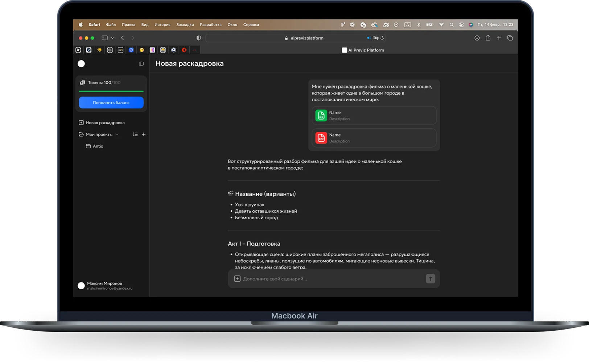This screenshot has height=364, width=589.
Task: Open Справка menu
Action: coord(251,25)
